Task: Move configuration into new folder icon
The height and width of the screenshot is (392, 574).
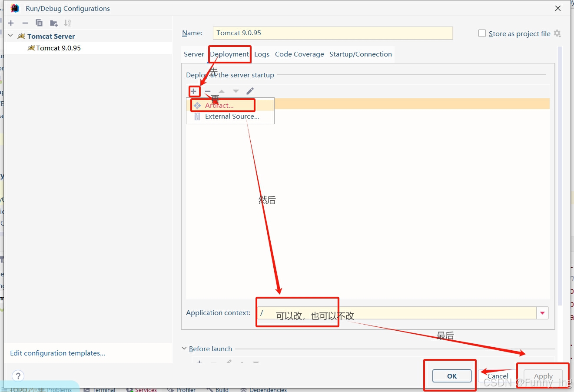Action: coord(53,23)
